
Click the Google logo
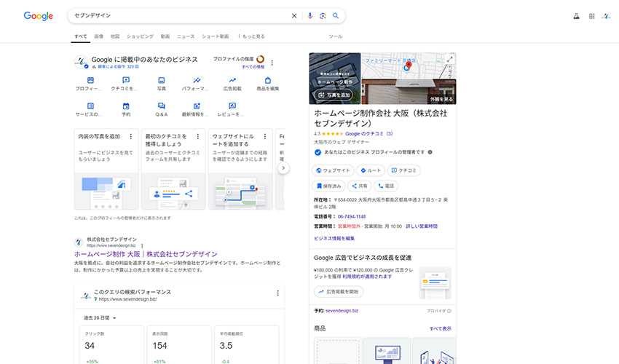(x=39, y=16)
